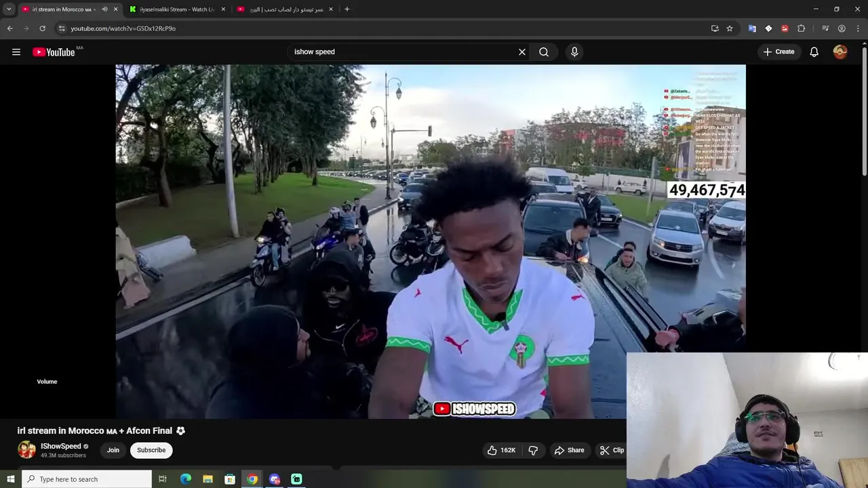The image size is (868, 488).
Task: Dislike the video
Action: [x=533, y=450]
